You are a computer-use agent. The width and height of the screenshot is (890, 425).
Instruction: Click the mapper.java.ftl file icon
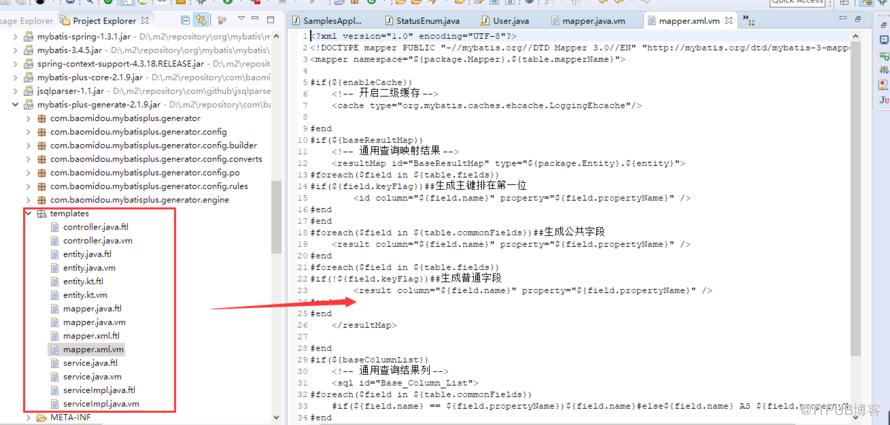tap(54, 309)
